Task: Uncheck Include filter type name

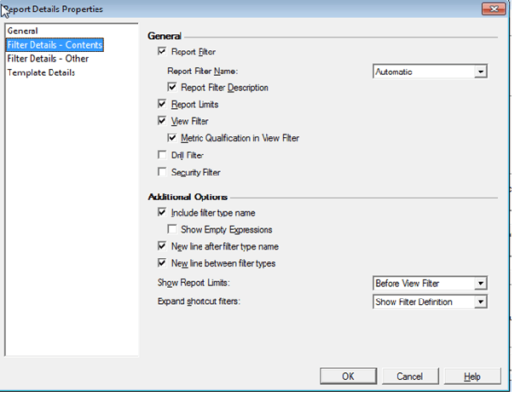Action: click(163, 212)
